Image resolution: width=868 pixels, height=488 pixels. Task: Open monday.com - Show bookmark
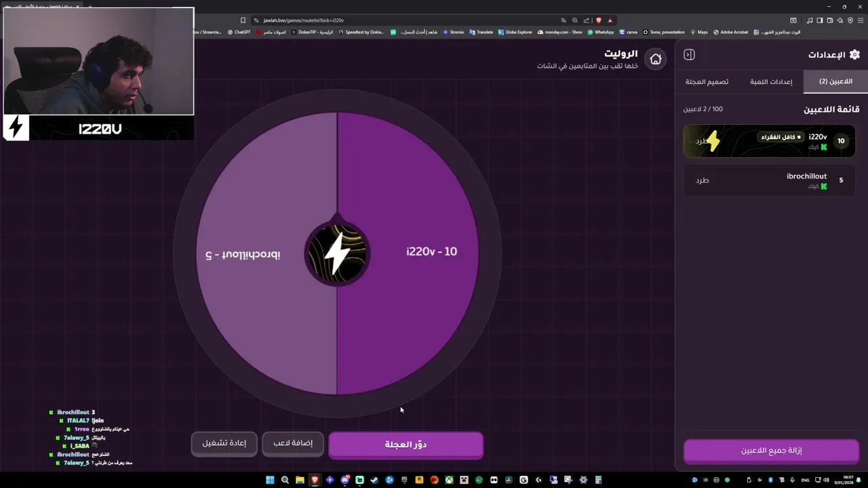(559, 32)
